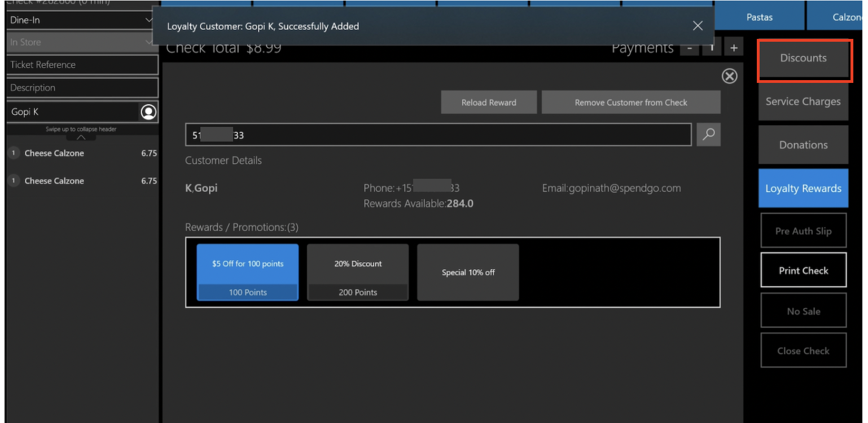Choose the Special 10% off promotion
Image resolution: width=868 pixels, height=423 pixels.
point(468,272)
